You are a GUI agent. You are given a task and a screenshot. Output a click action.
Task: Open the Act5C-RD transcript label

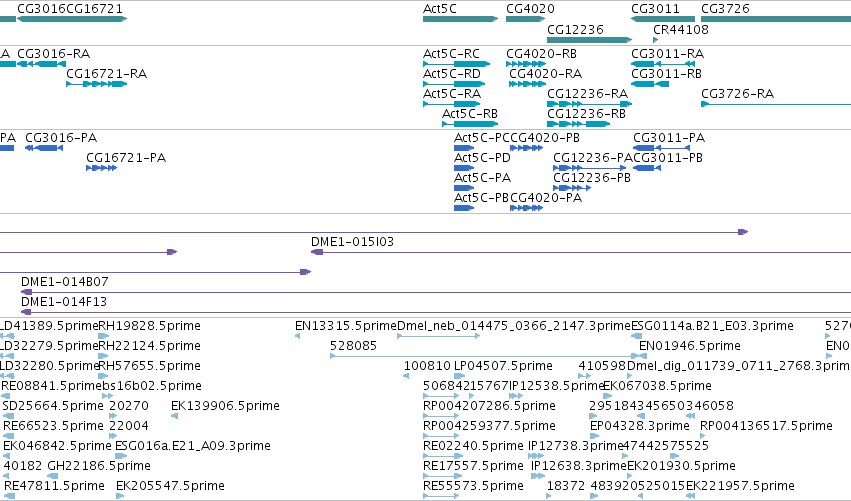click(x=452, y=74)
